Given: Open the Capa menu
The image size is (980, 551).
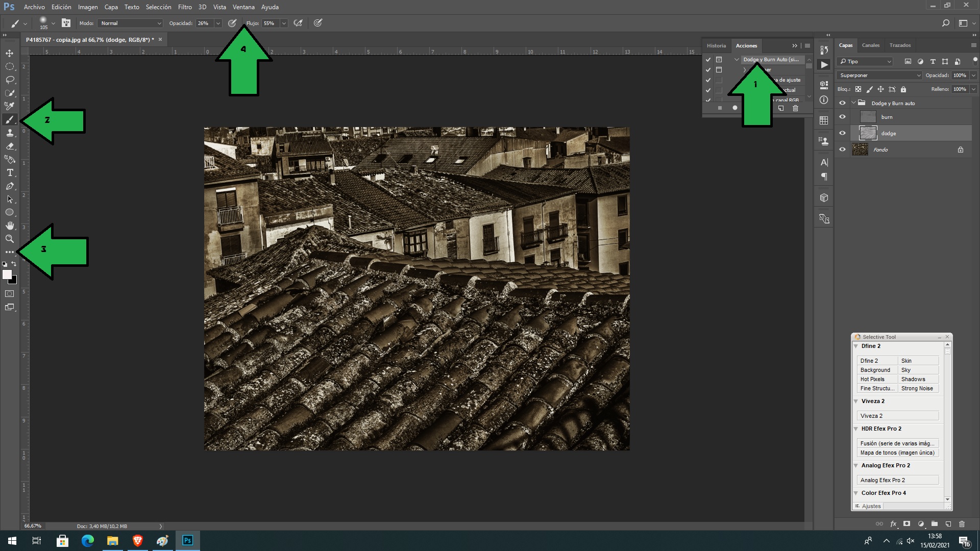Looking at the screenshot, I should (x=111, y=7).
